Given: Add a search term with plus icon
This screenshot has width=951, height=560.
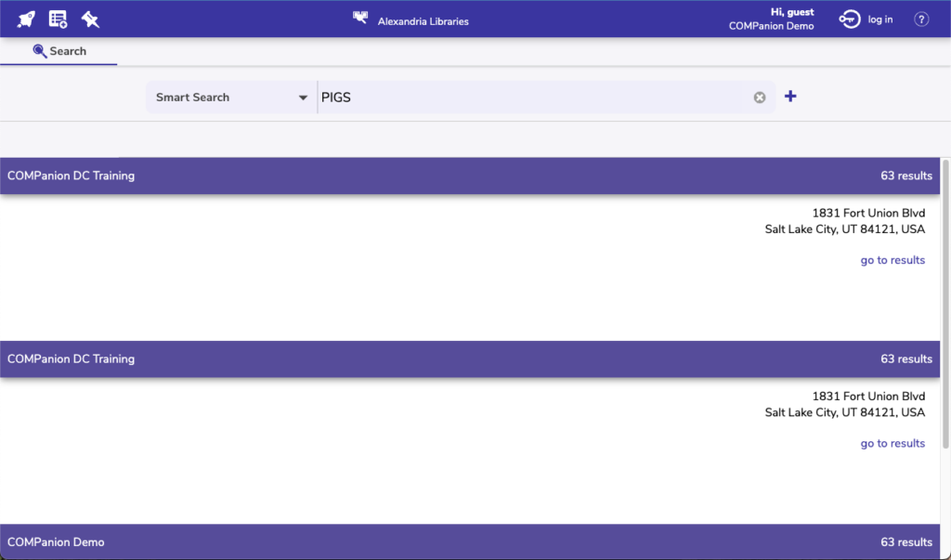Looking at the screenshot, I should tap(790, 96).
